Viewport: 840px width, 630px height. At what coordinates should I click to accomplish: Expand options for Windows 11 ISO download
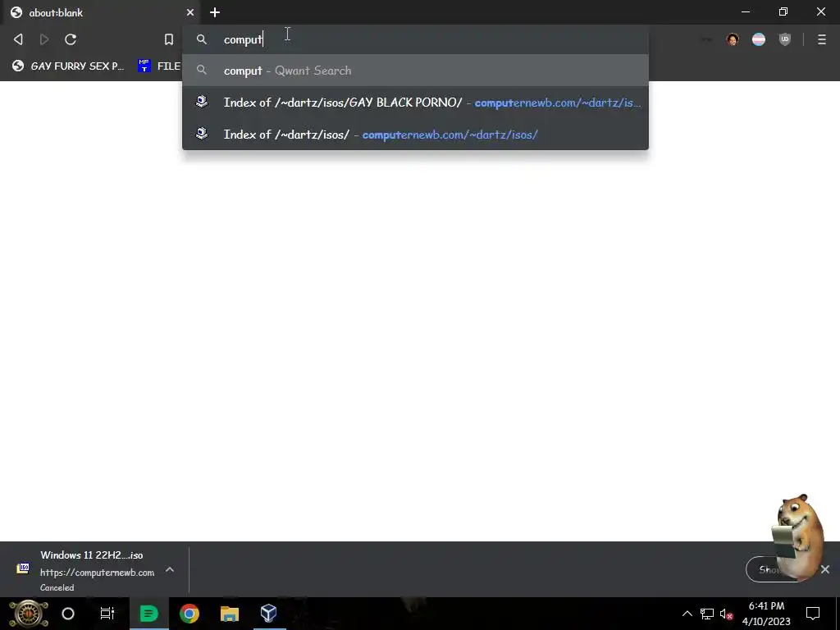click(170, 569)
